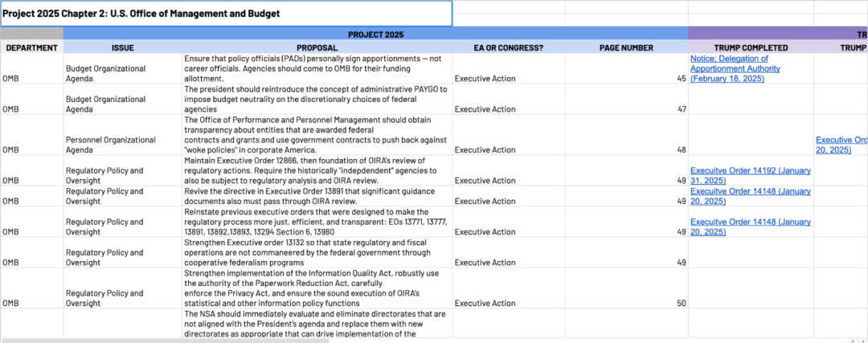Select the page number cell '50'
Screen dimensions: 868x343
(x=626, y=288)
